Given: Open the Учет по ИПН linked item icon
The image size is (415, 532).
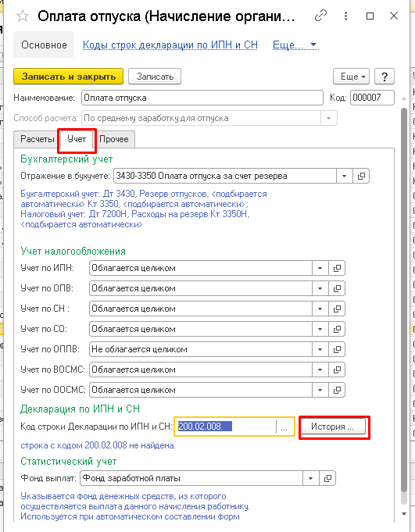Looking at the screenshot, I should click(337, 268).
